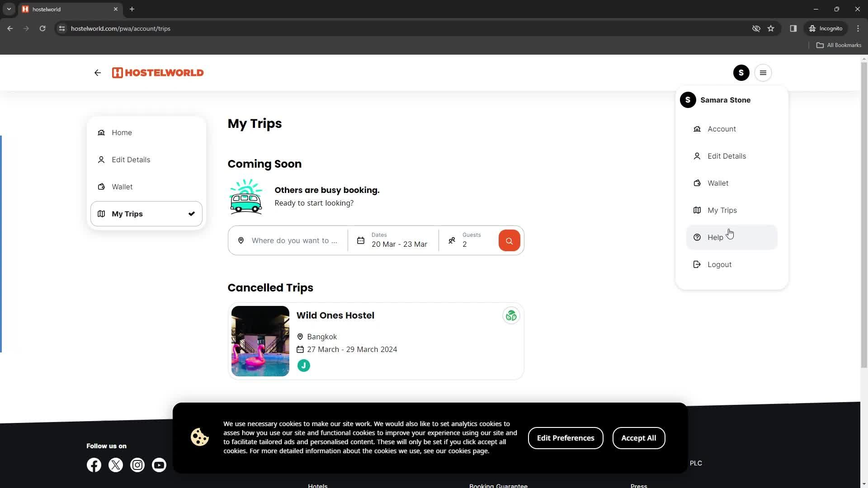Click the user profile 'S' avatar icon
The width and height of the screenshot is (868, 488).
[741, 73]
